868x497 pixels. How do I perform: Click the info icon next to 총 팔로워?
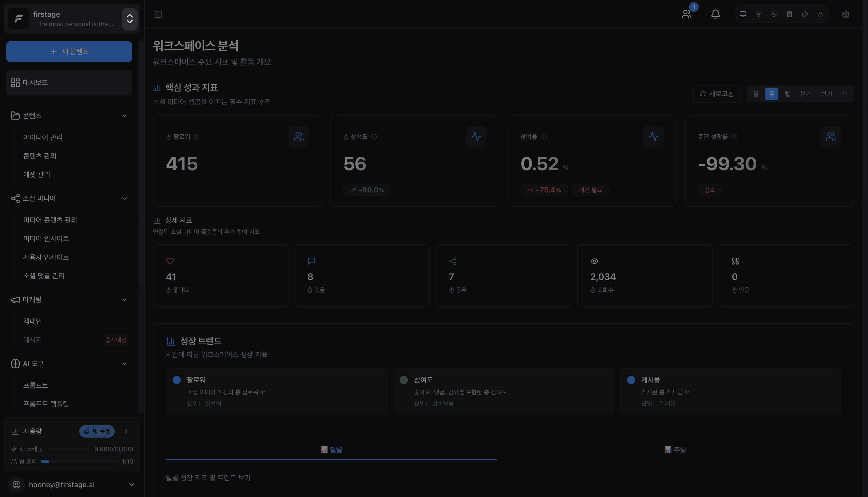(197, 137)
